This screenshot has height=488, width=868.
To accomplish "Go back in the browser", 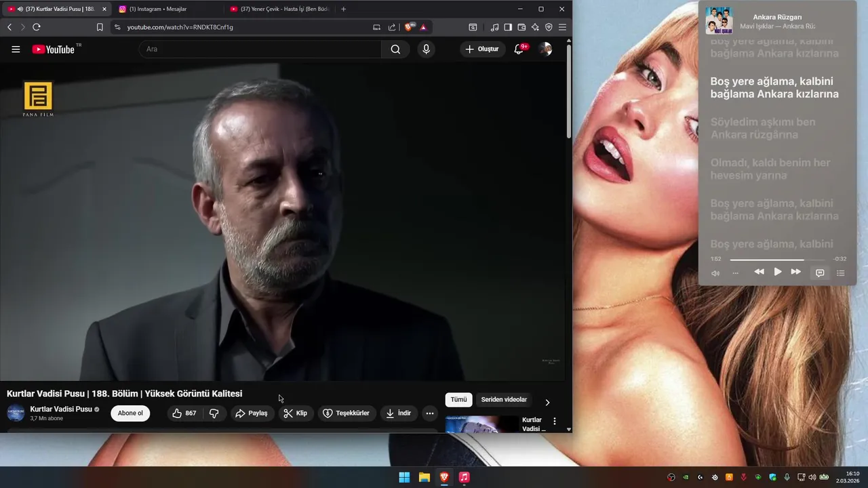I will [9, 27].
